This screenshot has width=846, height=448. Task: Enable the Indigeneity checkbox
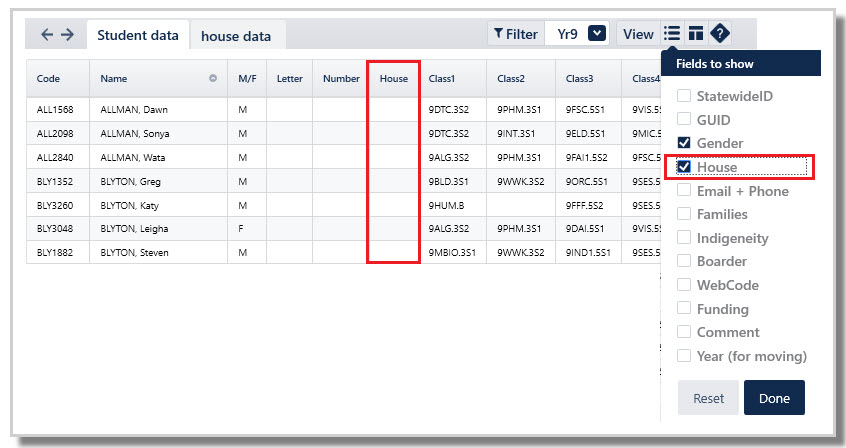684,237
